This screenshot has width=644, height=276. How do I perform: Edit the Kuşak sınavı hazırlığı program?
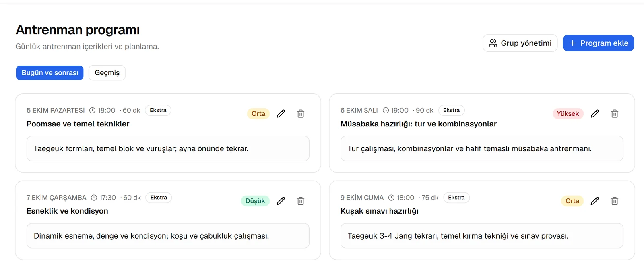[x=595, y=201]
